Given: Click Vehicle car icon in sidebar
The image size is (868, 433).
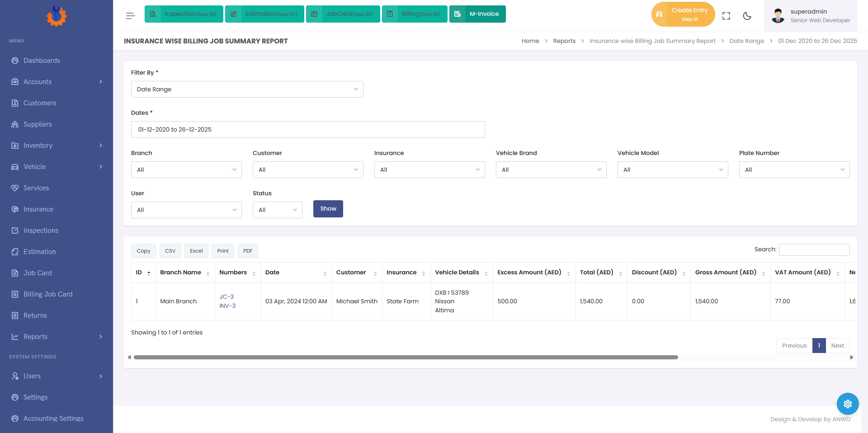Looking at the screenshot, I should pos(15,167).
